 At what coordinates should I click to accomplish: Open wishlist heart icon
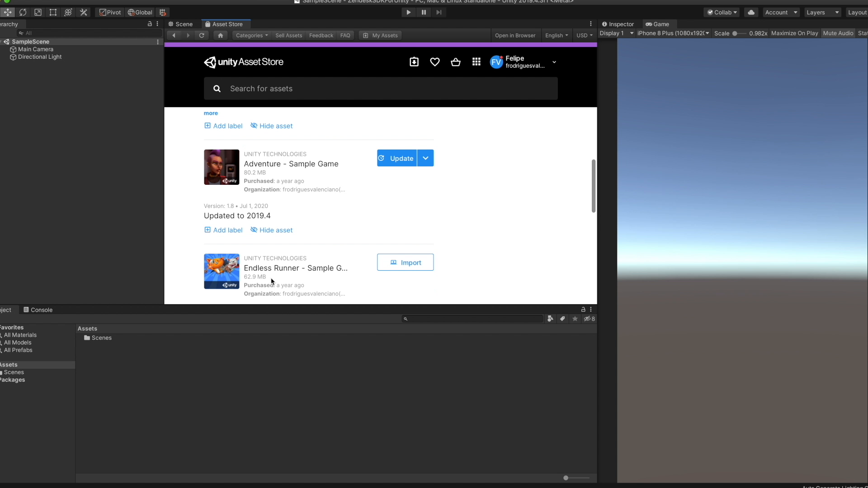[x=435, y=62]
